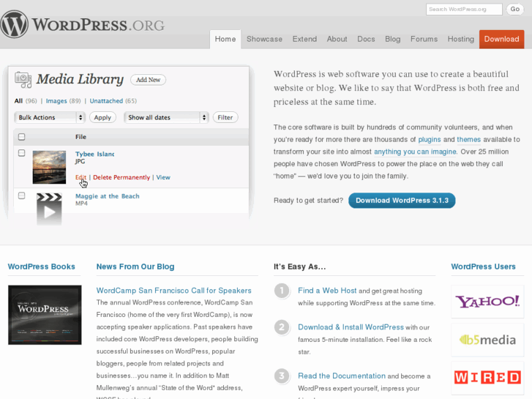Viewport: 532px width, 399px height.
Task: Open the Show all dates dropdown
Action: (166, 117)
